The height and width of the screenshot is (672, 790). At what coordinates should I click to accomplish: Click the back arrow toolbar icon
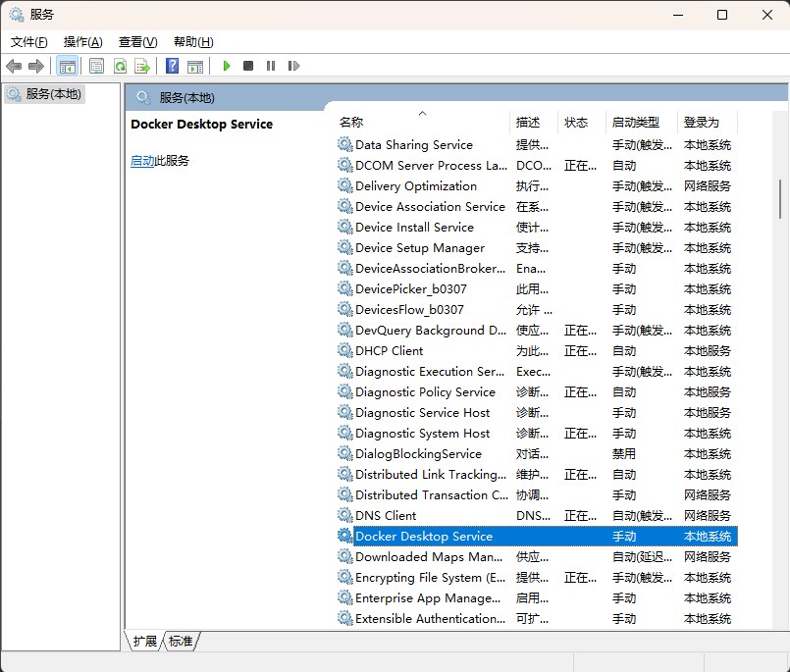(x=14, y=66)
